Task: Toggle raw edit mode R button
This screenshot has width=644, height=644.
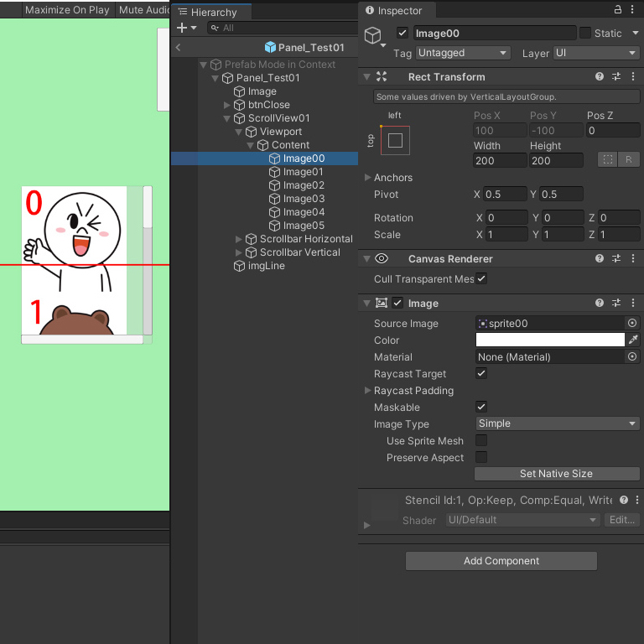Action: coord(628,160)
